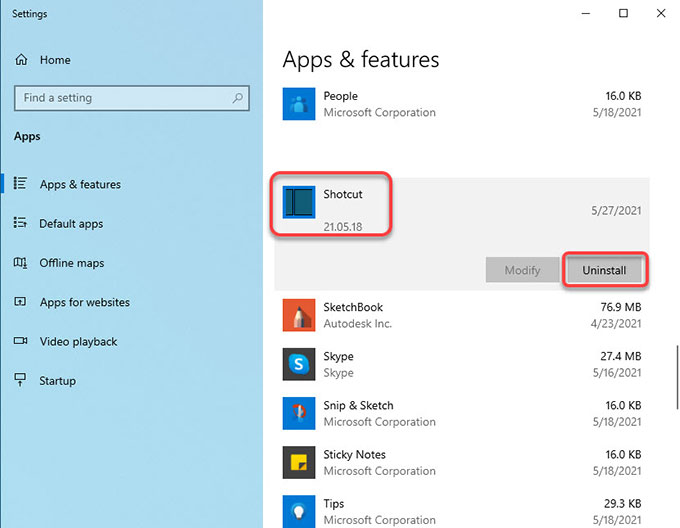
Task: Select the Skype app icon
Action: 299,364
